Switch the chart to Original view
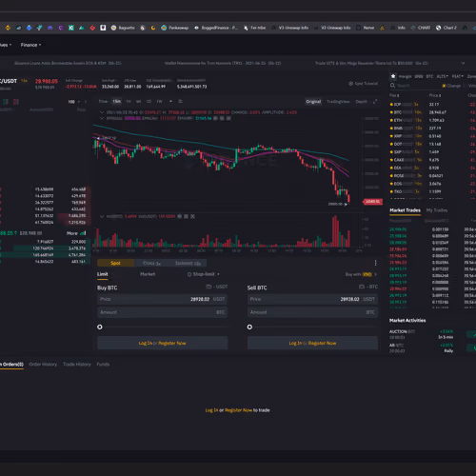The height and width of the screenshot is (476, 476). [x=313, y=102]
